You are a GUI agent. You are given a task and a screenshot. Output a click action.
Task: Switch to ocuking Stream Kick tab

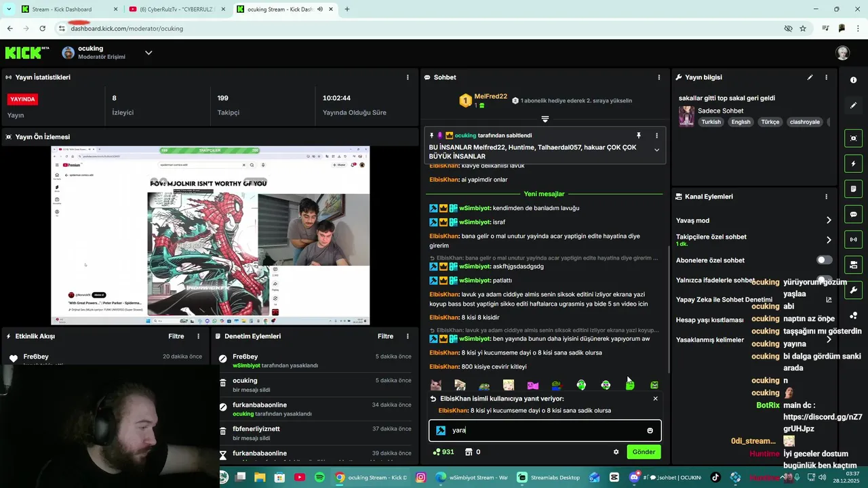(285, 9)
